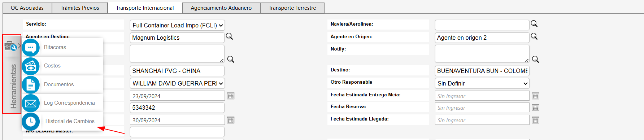The image size is (644, 140).
Task: Open the Bitacoras chat bubble icon
Action: tap(31, 47)
